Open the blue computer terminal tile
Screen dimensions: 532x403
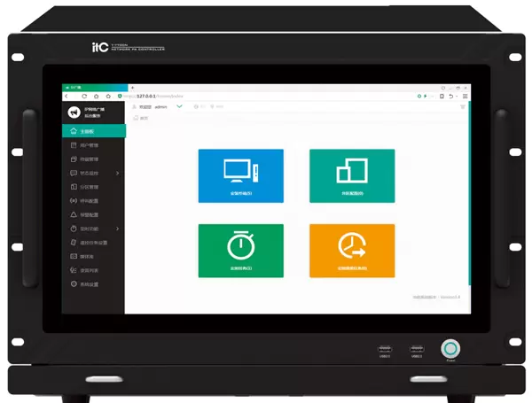[240, 175]
